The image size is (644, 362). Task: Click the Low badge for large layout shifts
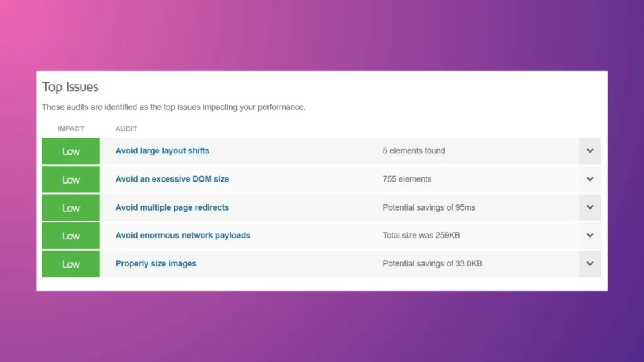point(70,151)
